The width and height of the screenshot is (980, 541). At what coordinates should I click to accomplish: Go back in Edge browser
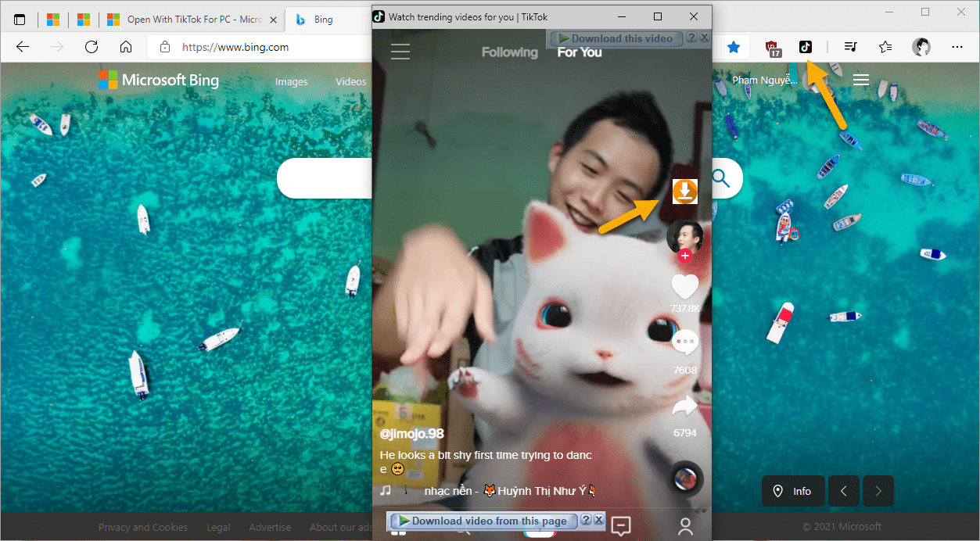pos(23,47)
